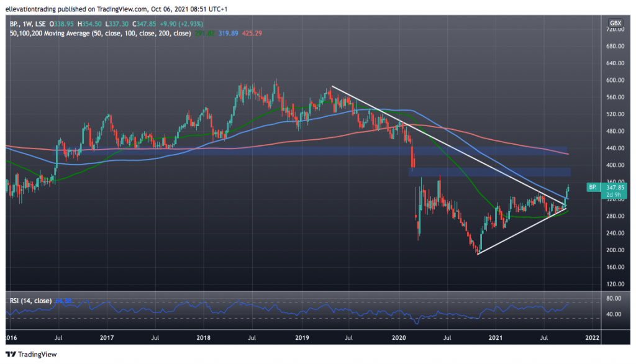Click the TradingView logo icon
Viewport: 636px width, 364px height.
pyautogui.click(x=11, y=354)
